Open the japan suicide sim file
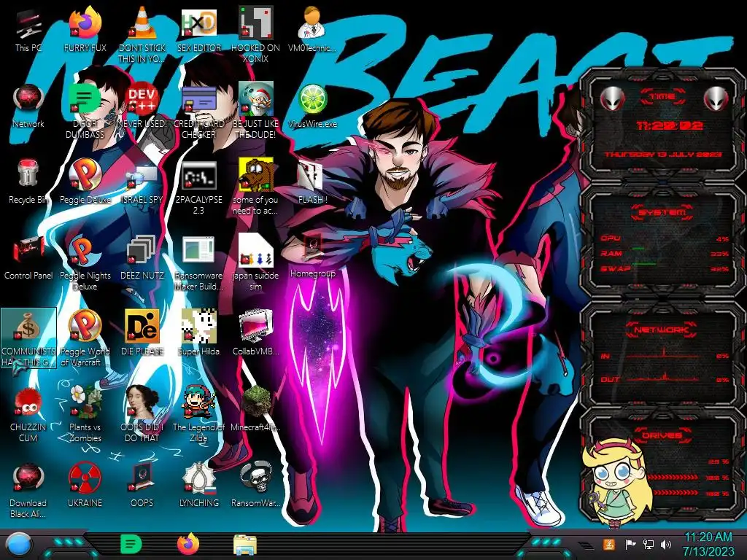This screenshot has height=560, width=747. (255, 262)
